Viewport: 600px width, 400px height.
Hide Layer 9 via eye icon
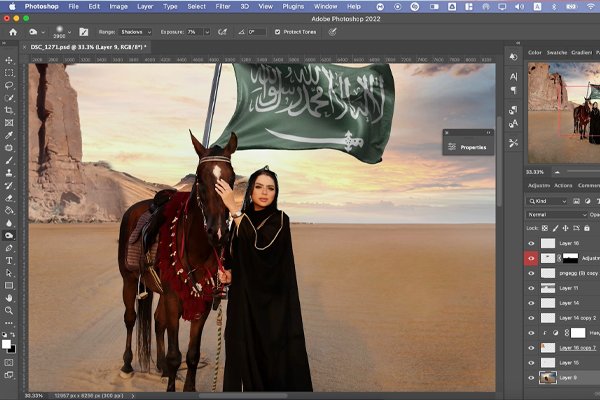(x=531, y=378)
